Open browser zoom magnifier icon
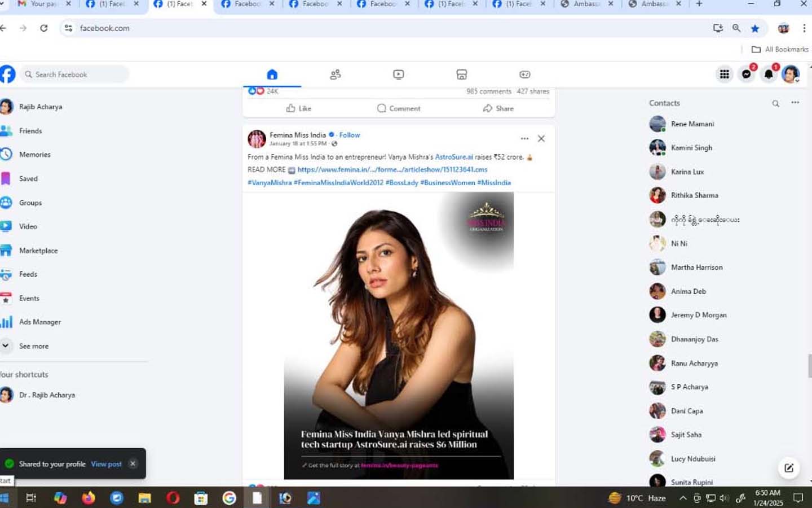 click(x=736, y=28)
